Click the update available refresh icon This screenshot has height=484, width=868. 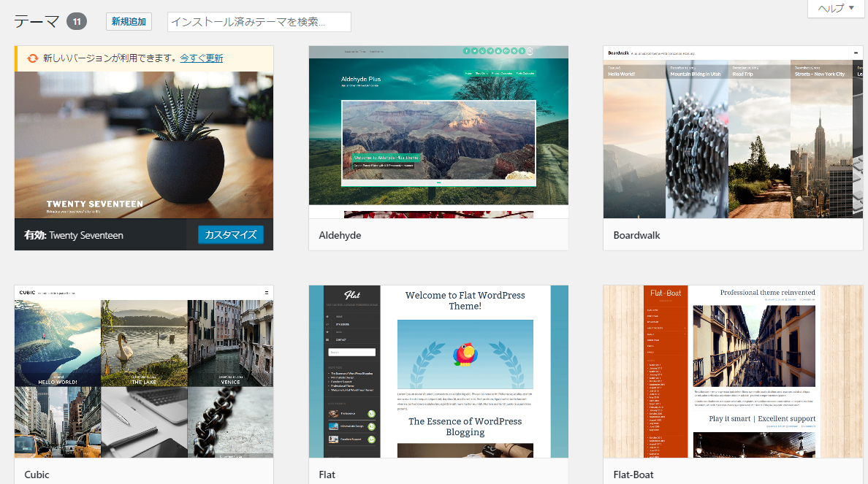click(x=33, y=58)
